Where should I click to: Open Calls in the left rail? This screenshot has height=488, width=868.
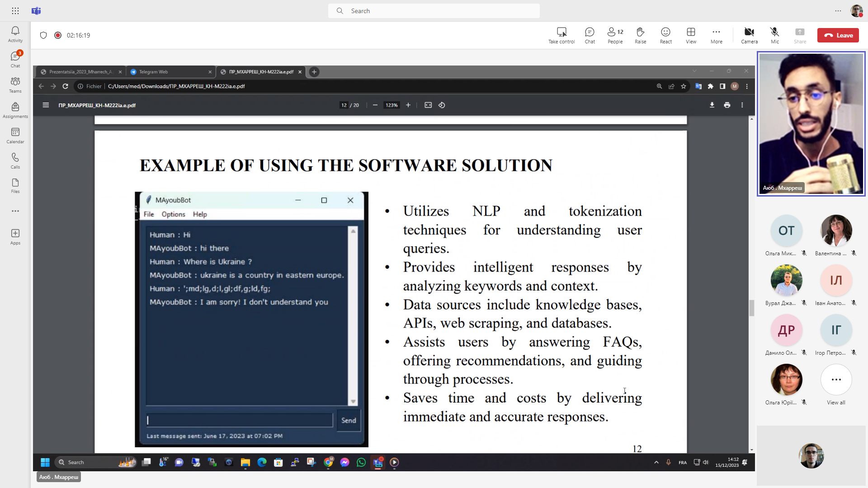pos(15,160)
